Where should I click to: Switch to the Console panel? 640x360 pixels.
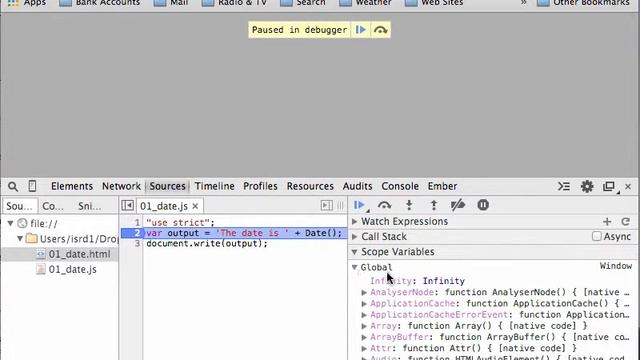tap(400, 186)
